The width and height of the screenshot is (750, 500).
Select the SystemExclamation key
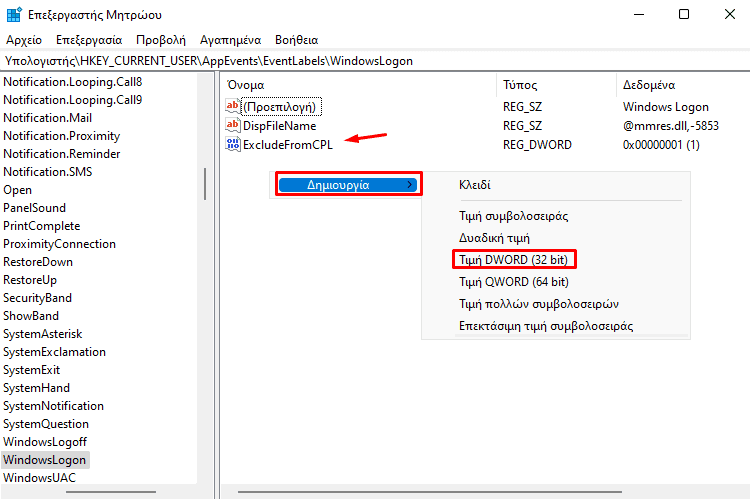click(x=54, y=352)
